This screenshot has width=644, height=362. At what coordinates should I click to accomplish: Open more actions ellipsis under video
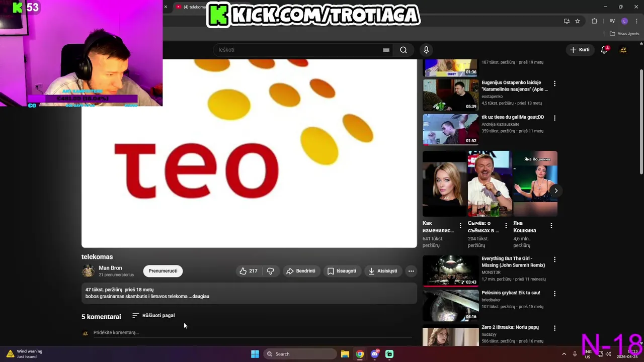coord(411,271)
